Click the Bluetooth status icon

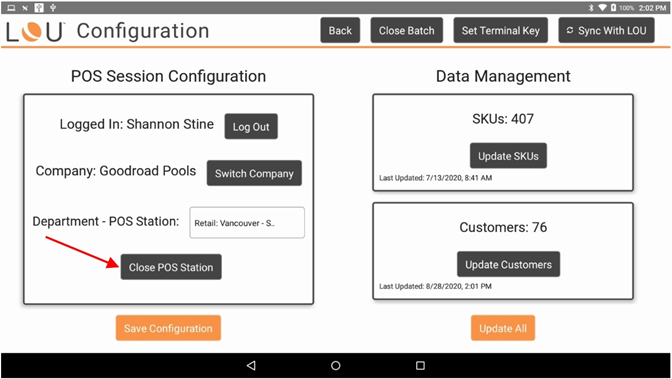(591, 8)
